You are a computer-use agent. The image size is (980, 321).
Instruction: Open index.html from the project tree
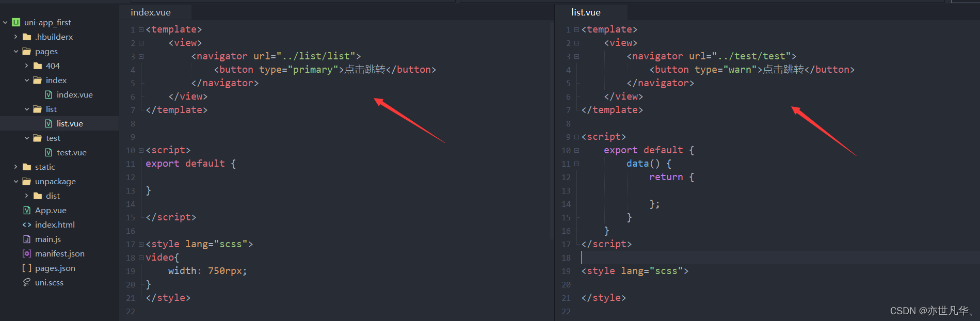[55, 224]
